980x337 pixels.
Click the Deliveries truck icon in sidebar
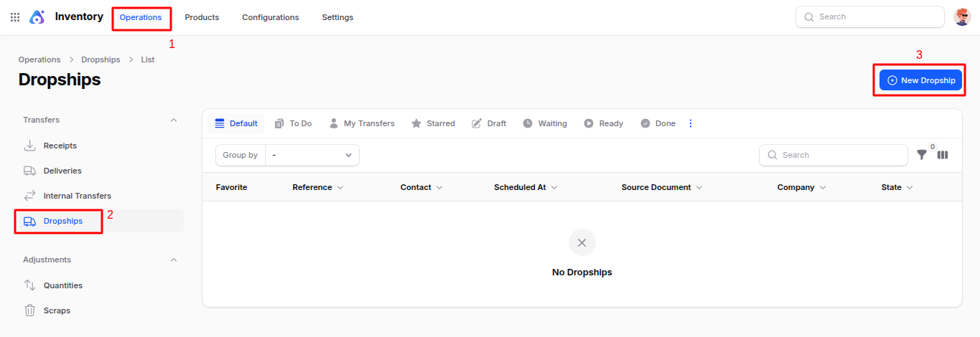tap(30, 171)
